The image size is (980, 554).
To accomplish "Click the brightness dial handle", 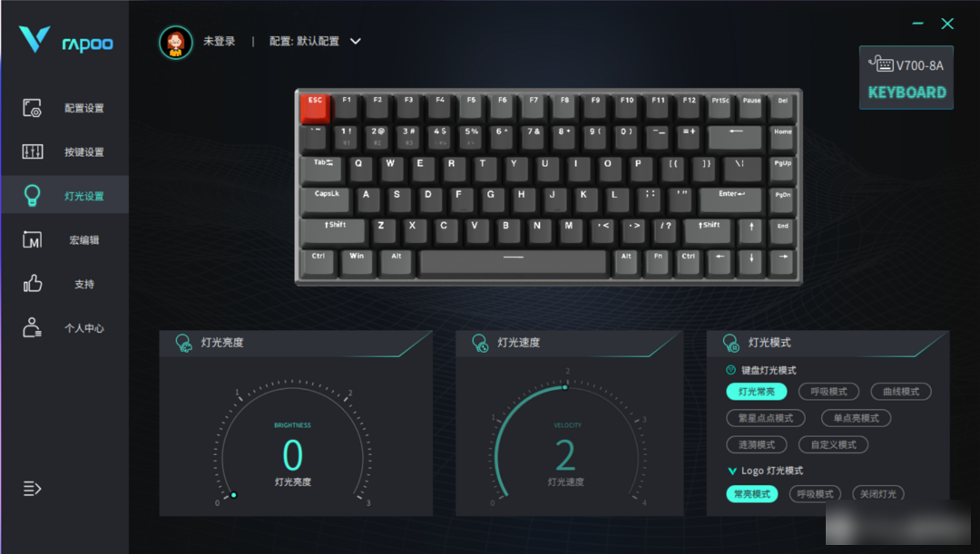I will click(233, 495).
